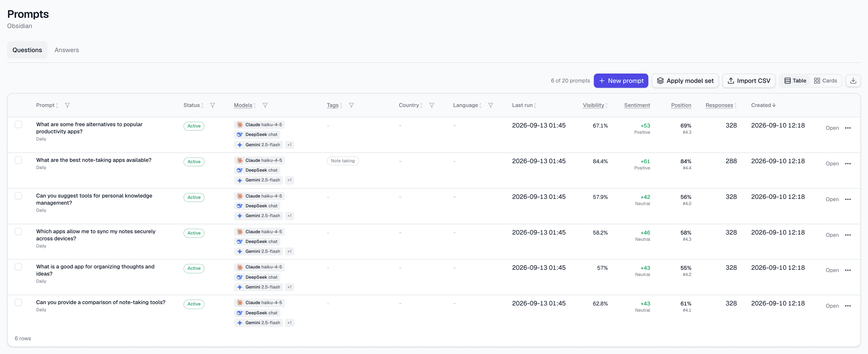Click visibility value 84.4%

[x=600, y=161]
